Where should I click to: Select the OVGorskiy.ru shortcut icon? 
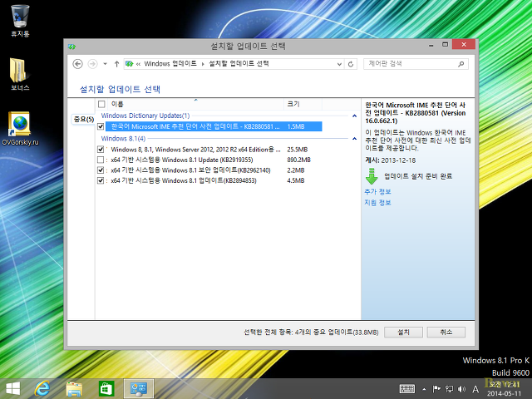(x=20, y=129)
